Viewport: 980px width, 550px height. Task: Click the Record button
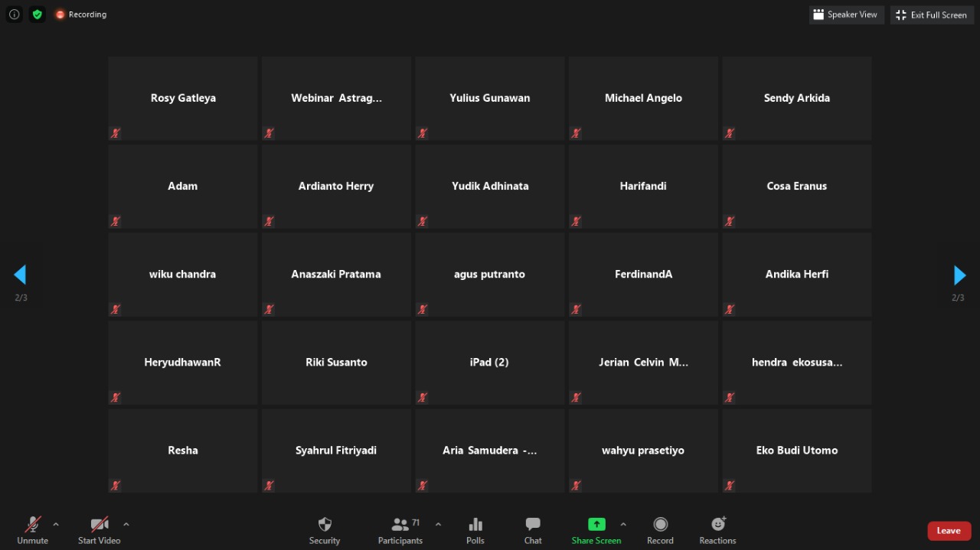click(660, 530)
